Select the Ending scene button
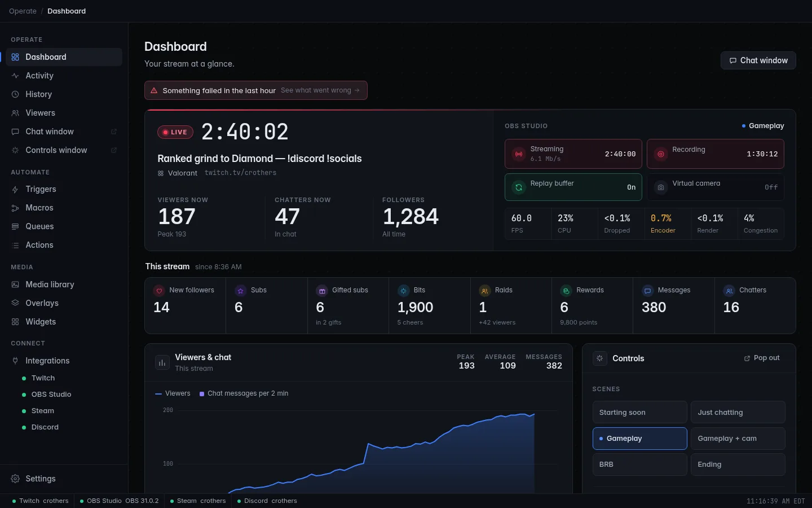Screen dimensions: 812x508 click(x=738, y=465)
